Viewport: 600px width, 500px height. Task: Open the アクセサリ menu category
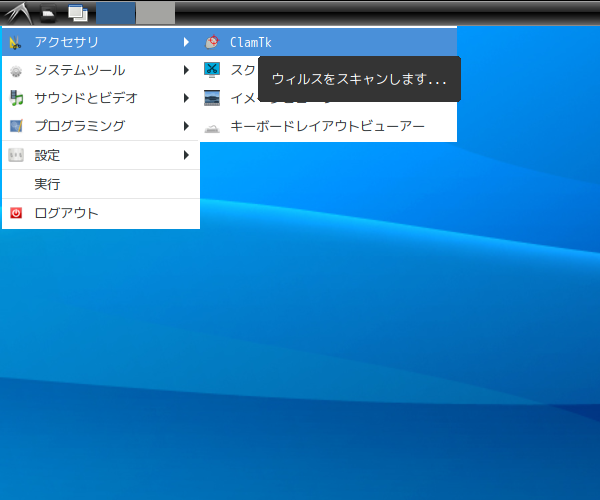(x=101, y=42)
